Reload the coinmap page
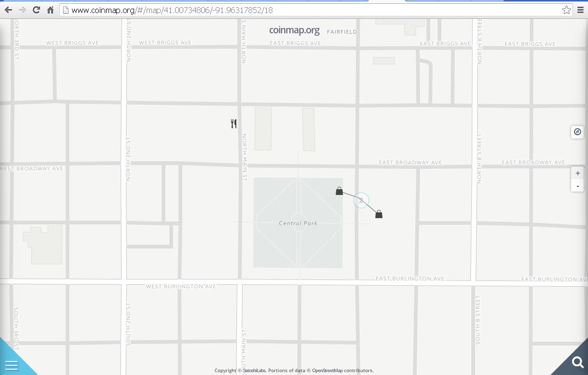This screenshot has width=588, height=375. click(x=36, y=10)
